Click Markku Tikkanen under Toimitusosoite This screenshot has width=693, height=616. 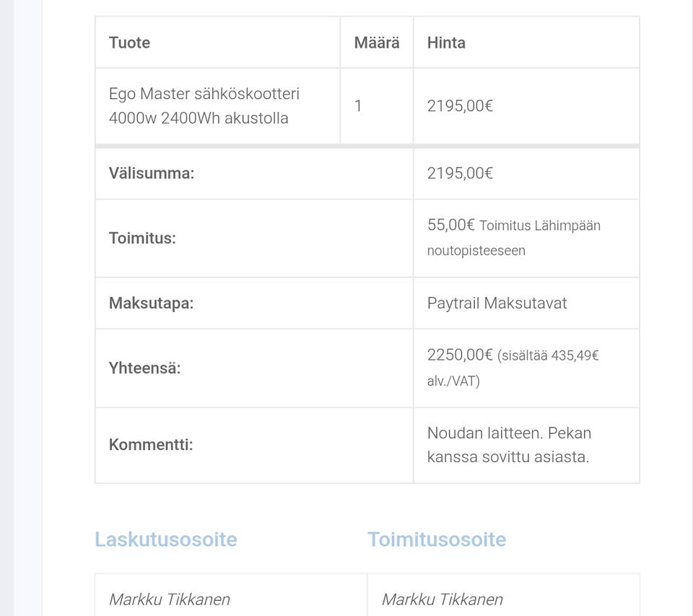[443, 599]
